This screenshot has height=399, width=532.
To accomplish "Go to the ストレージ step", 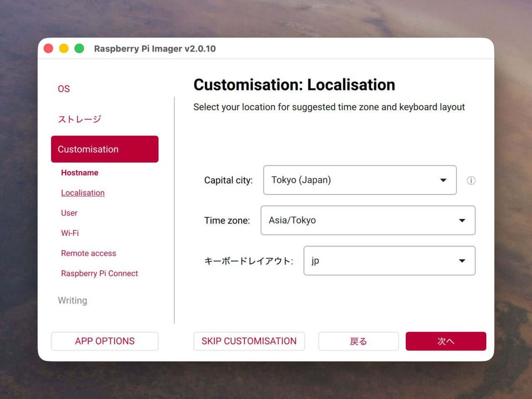I will click(x=79, y=119).
